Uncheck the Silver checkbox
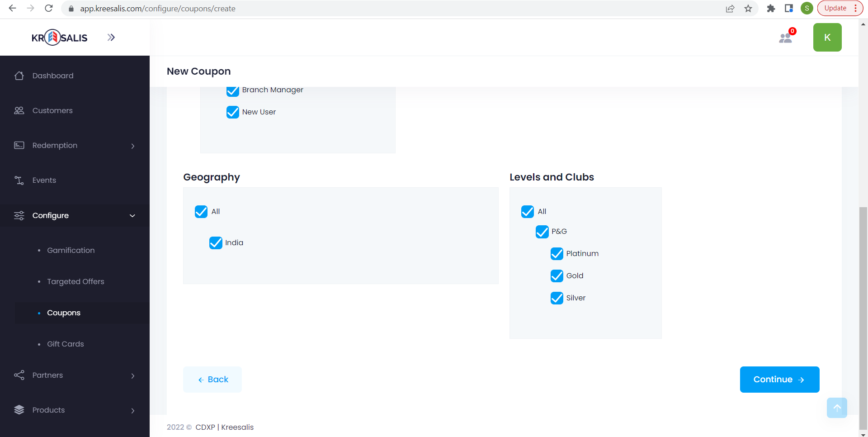868x437 pixels. click(x=557, y=298)
